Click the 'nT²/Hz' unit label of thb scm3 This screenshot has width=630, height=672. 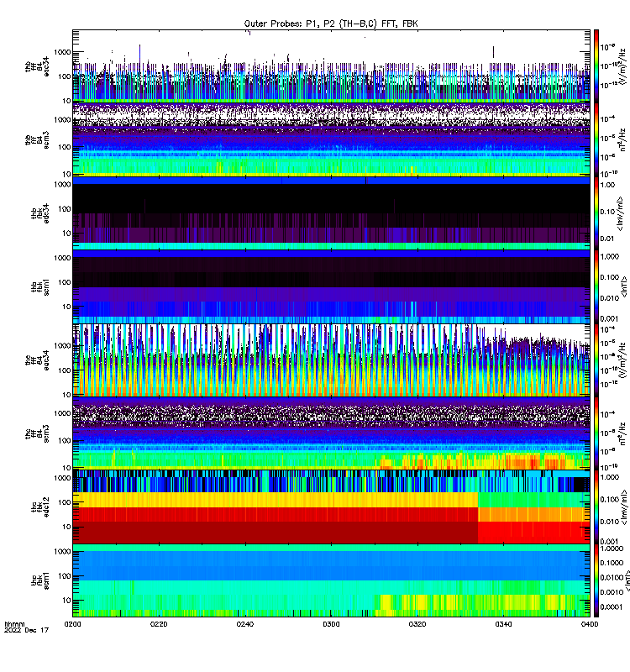click(624, 139)
